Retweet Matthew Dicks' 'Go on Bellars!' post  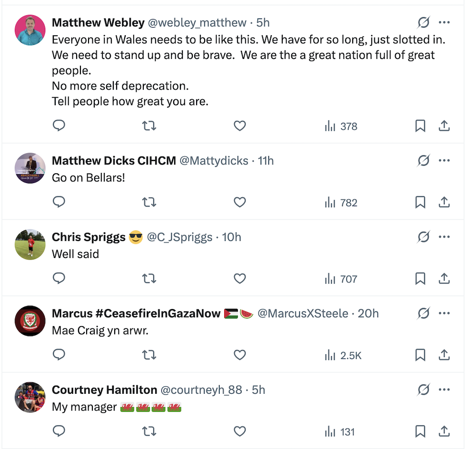[149, 202]
